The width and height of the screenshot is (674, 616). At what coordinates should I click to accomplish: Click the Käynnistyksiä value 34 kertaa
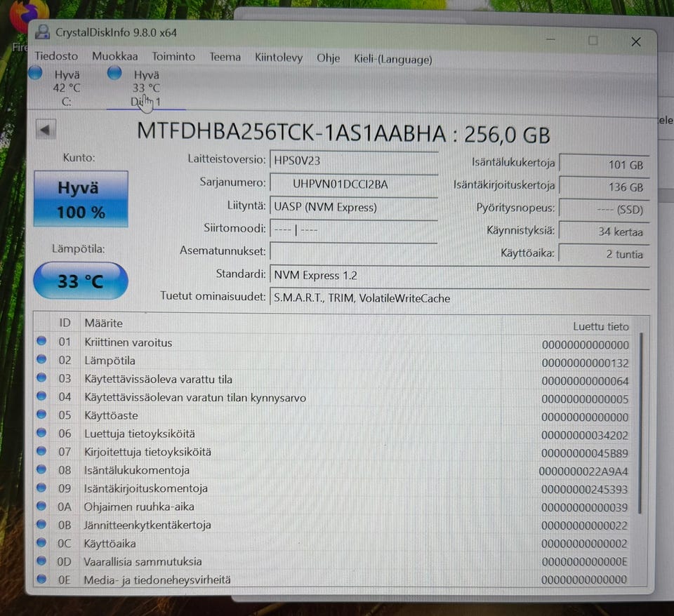pos(604,232)
